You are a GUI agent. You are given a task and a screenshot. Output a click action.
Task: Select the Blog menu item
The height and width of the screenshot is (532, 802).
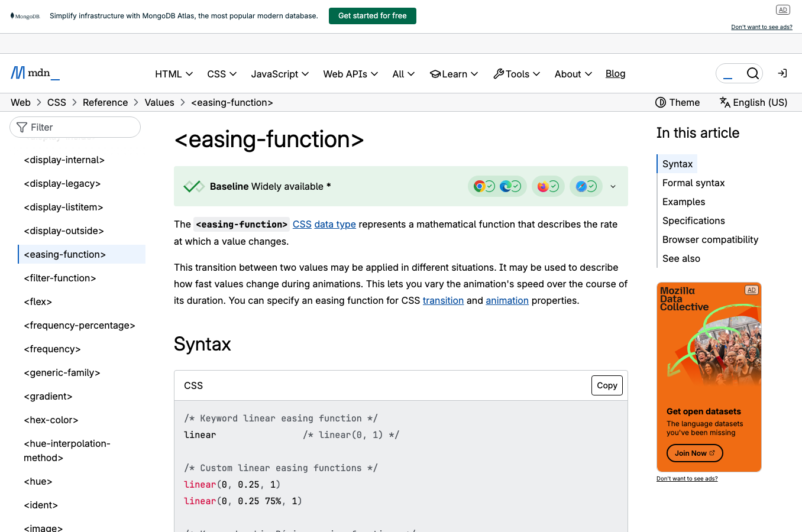615,73
